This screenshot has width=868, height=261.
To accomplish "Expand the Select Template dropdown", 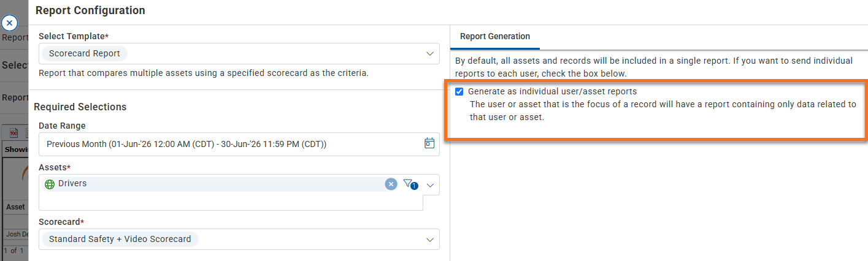I will point(430,54).
